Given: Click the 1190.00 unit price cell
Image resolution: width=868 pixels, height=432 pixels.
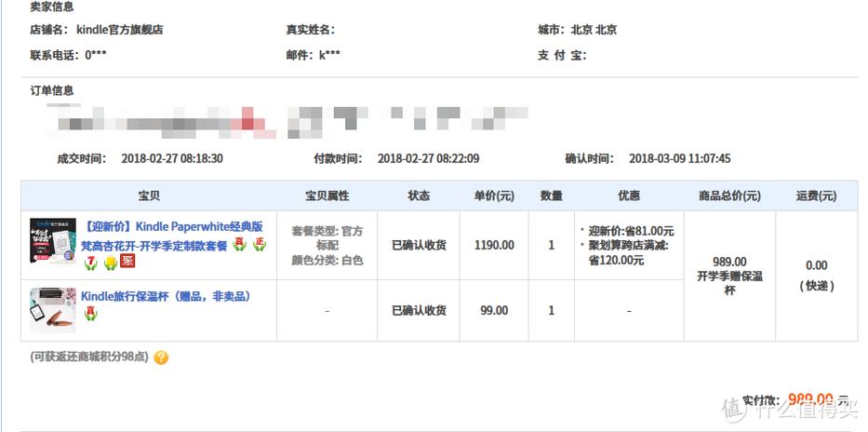Looking at the screenshot, I should click(x=494, y=245).
